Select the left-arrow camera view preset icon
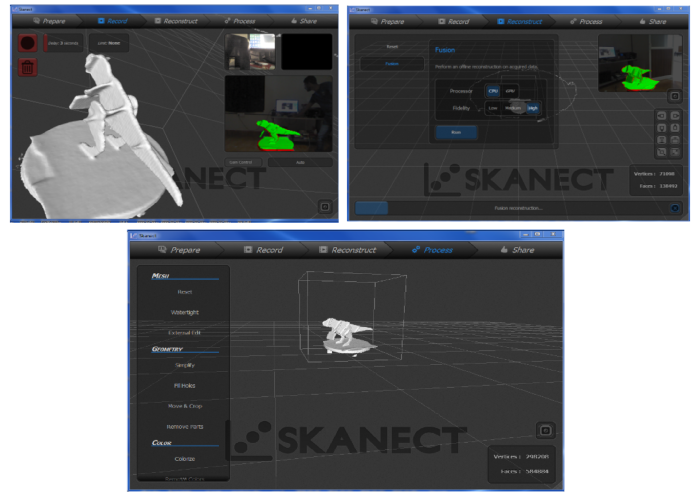The height and width of the screenshot is (500, 700). 662,116
